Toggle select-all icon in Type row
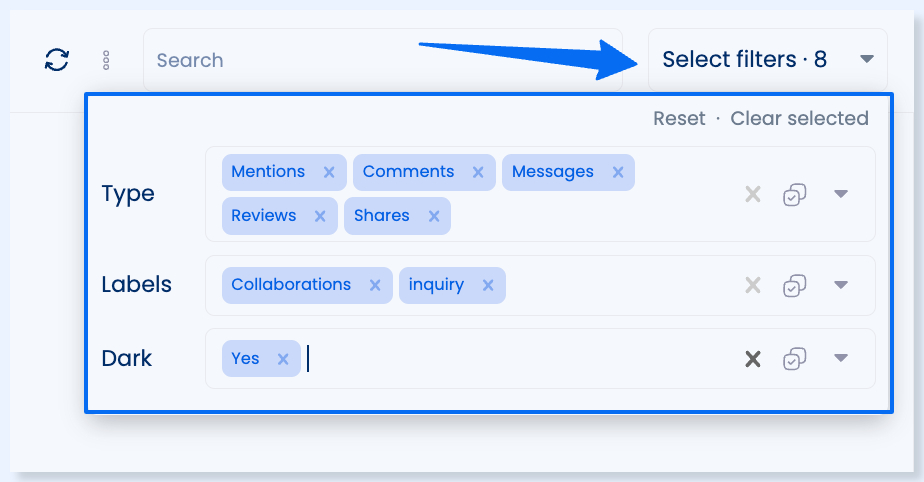This screenshot has height=482, width=924. pyautogui.click(x=794, y=194)
